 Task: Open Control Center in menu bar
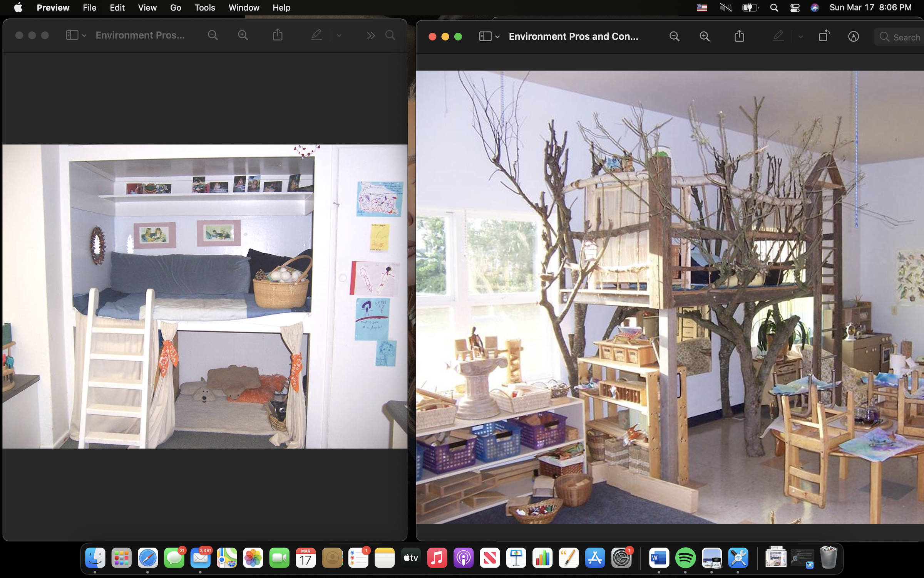[x=795, y=8]
